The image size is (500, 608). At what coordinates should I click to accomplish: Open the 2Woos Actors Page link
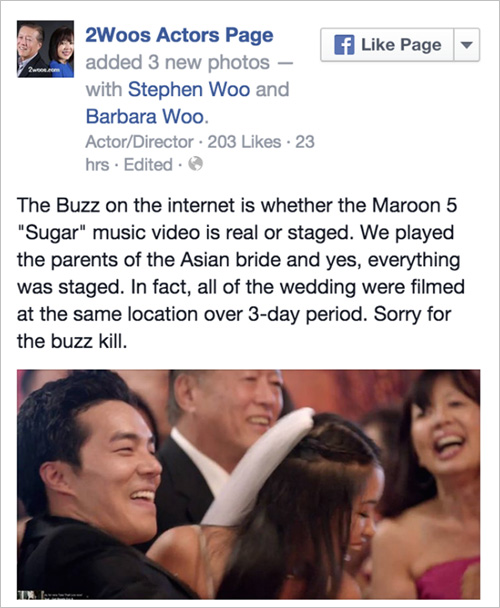tap(179, 35)
